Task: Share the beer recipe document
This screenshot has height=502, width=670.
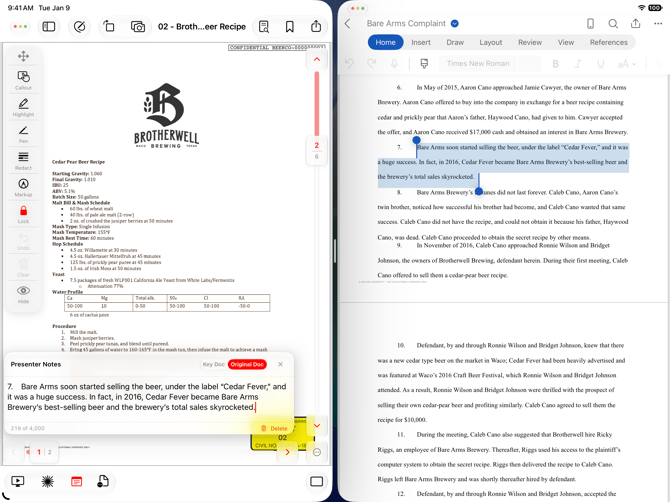Action: pos(316,26)
